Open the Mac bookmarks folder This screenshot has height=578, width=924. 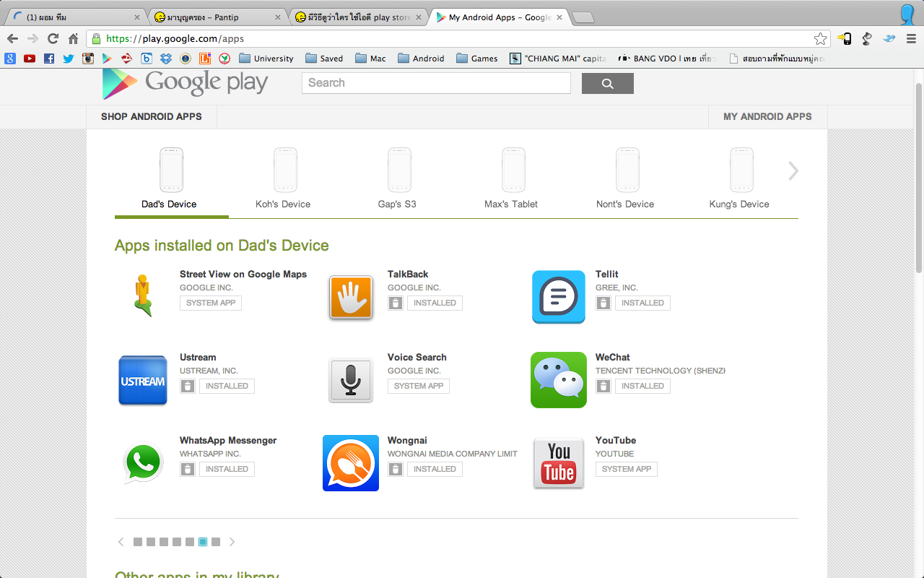(370, 59)
